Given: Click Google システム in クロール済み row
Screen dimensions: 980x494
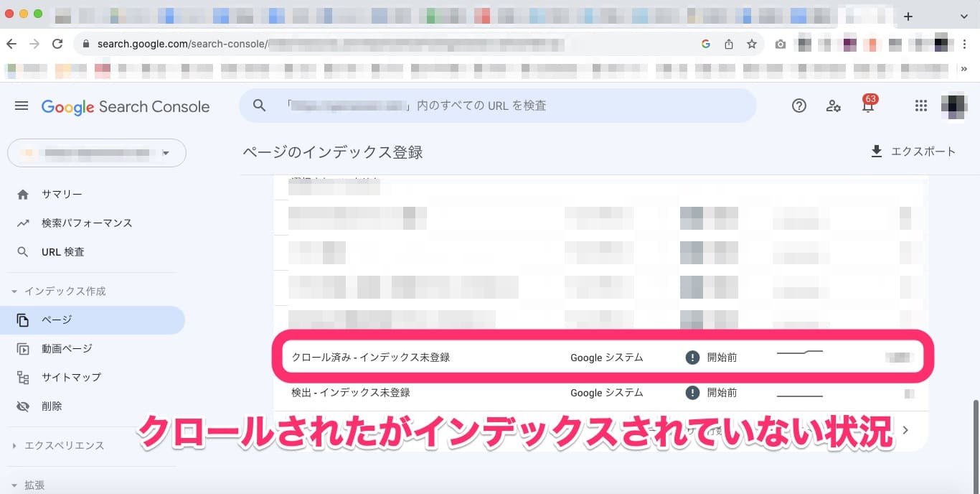Looking at the screenshot, I should point(607,357).
